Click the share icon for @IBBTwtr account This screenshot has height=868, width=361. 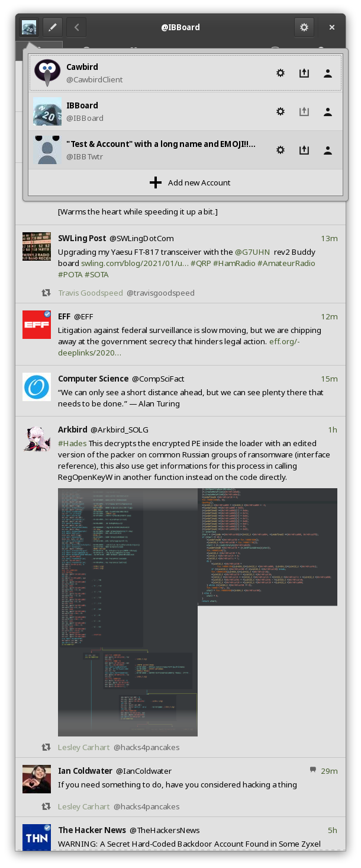pyautogui.click(x=304, y=150)
